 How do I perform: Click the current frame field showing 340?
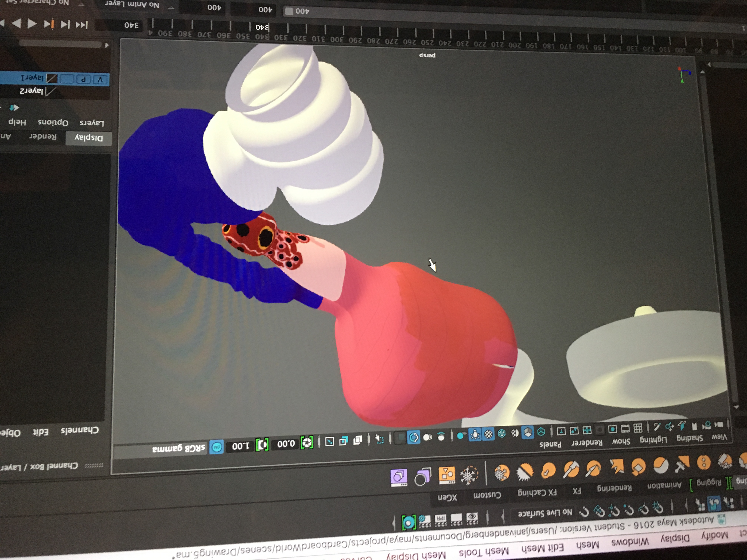[119, 25]
